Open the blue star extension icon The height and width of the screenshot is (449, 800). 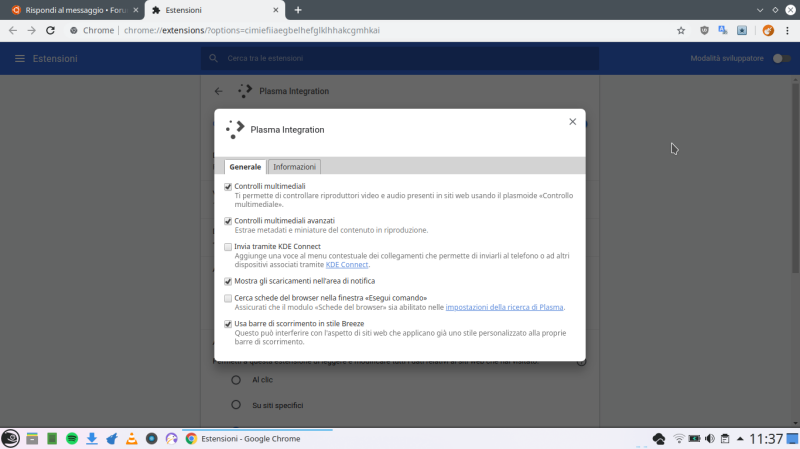tap(742, 30)
